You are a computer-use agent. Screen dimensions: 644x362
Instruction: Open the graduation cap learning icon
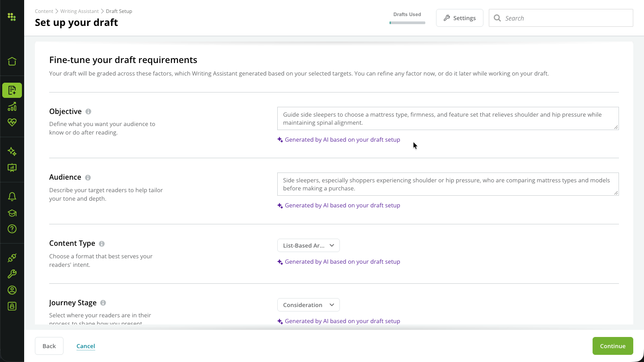point(12,213)
